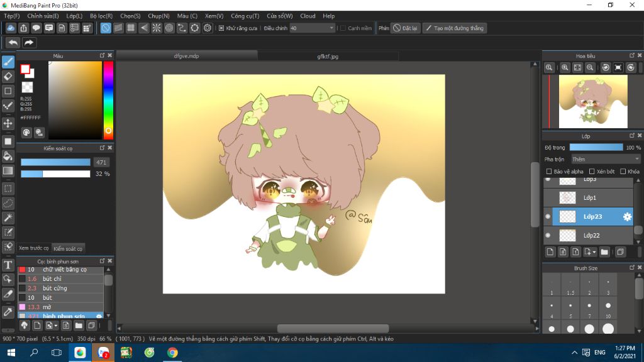Adjust the brush opacity slider at 32%
644x362 pixels.
[55, 174]
